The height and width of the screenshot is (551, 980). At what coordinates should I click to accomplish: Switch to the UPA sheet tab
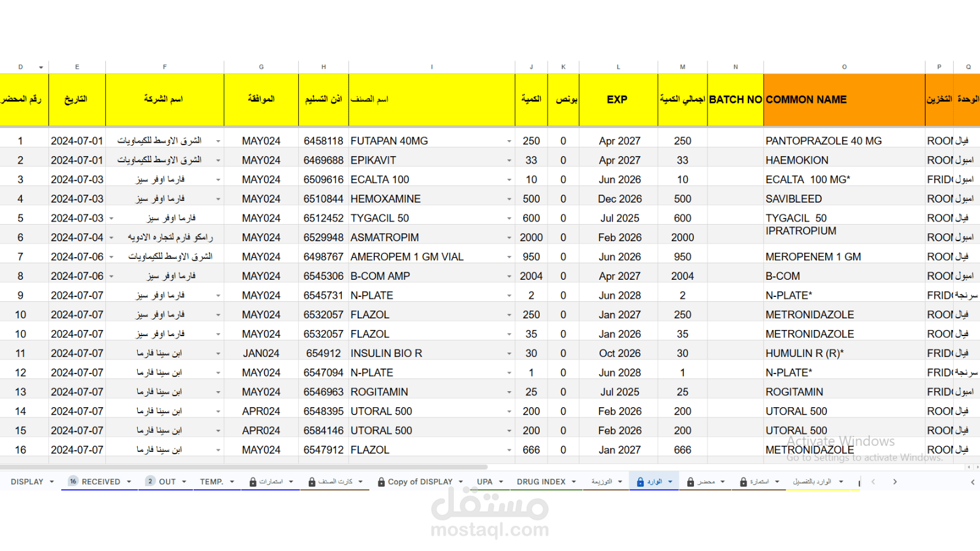pyautogui.click(x=484, y=482)
